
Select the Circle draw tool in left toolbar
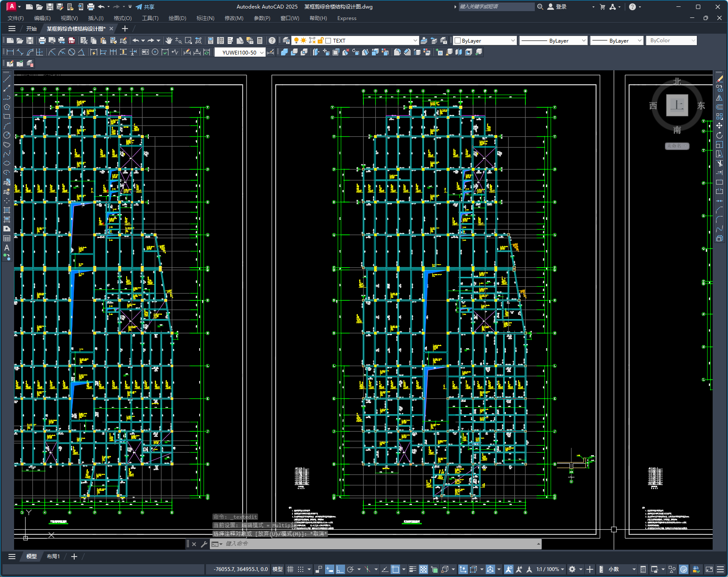click(x=7, y=135)
